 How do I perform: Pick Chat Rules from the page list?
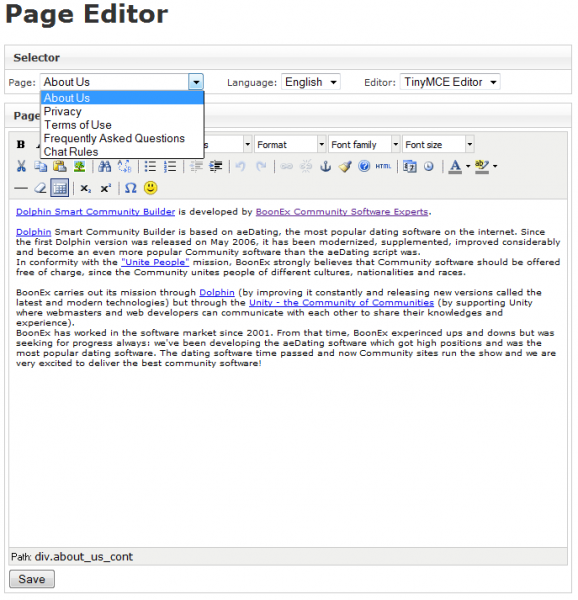coord(122,152)
